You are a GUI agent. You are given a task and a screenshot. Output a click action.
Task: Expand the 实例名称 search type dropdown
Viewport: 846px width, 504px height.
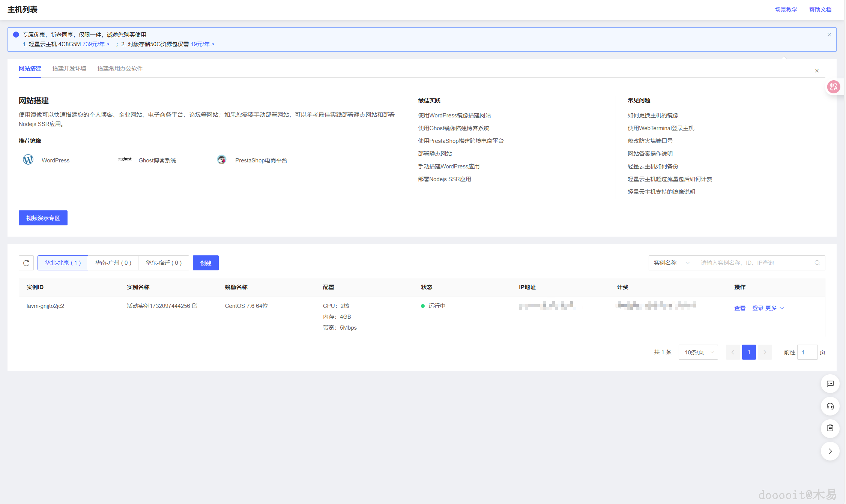[x=672, y=263]
